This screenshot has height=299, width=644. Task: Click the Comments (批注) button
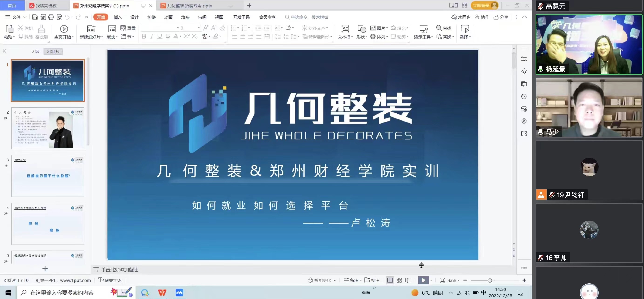point(372,280)
